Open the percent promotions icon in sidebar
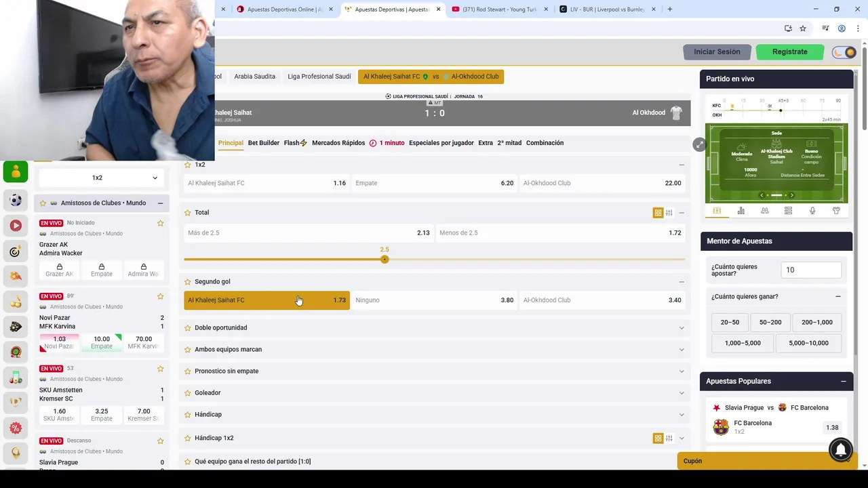 (x=16, y=428)
